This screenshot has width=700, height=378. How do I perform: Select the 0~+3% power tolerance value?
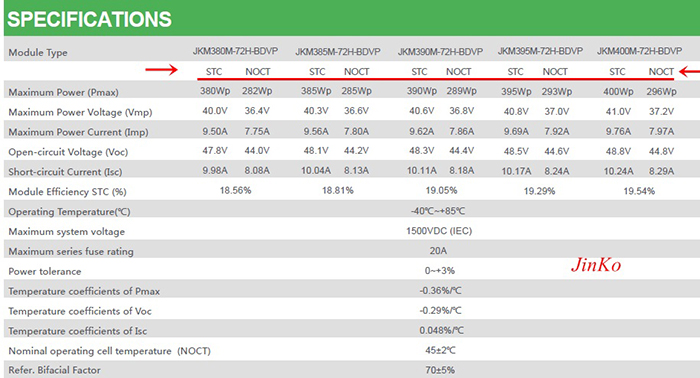[440, 270]
